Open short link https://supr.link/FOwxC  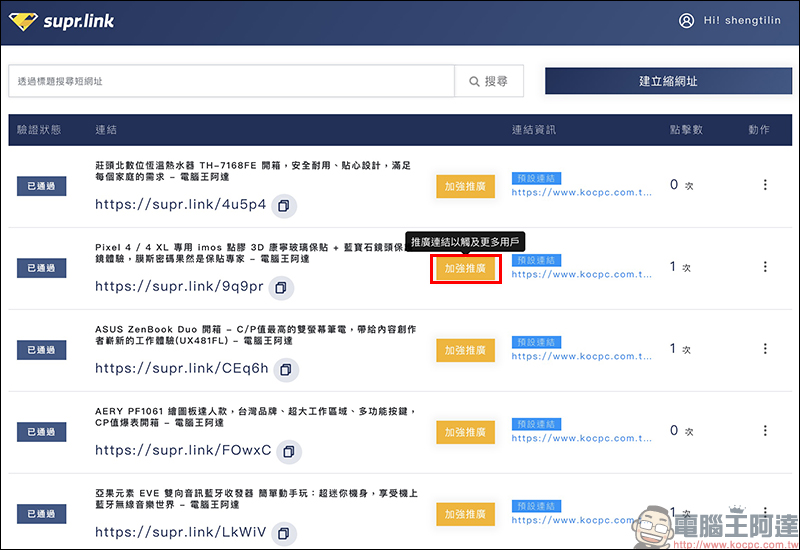(183, 451)
